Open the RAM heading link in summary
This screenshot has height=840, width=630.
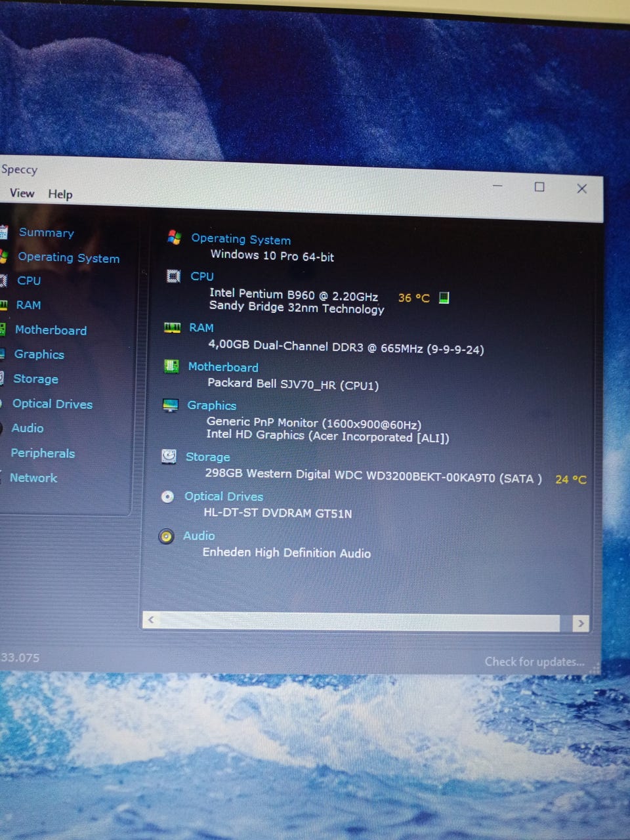pyautogui.click(x=201, y=327)
